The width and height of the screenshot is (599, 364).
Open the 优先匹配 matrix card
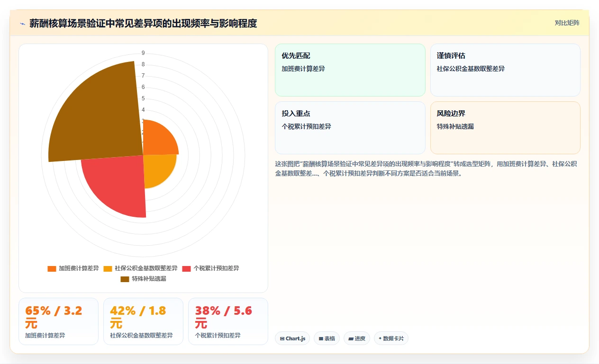(x=350, y=70)
